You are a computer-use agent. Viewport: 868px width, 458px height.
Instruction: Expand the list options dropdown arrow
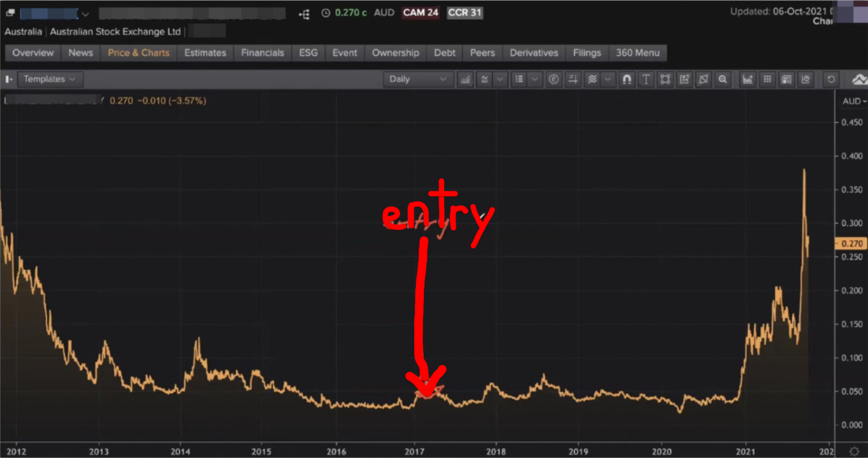[x=535, y=79]
